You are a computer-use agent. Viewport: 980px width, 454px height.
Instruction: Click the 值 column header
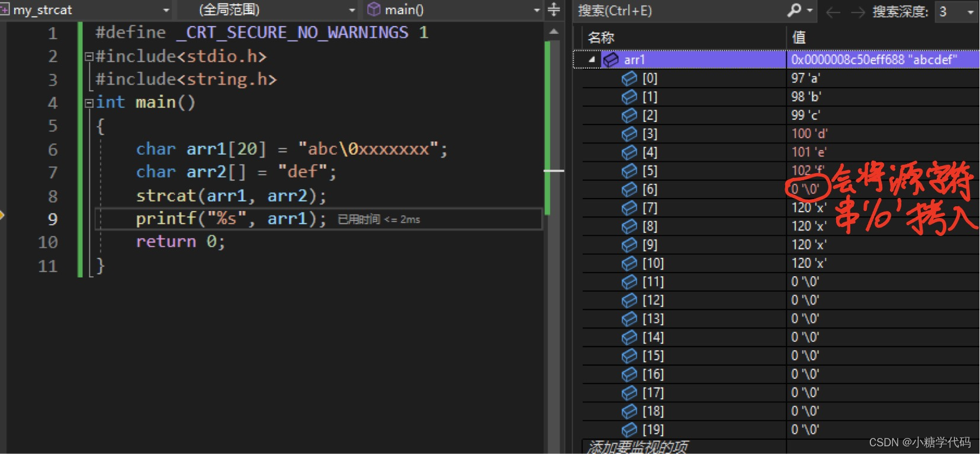[799, 37]
